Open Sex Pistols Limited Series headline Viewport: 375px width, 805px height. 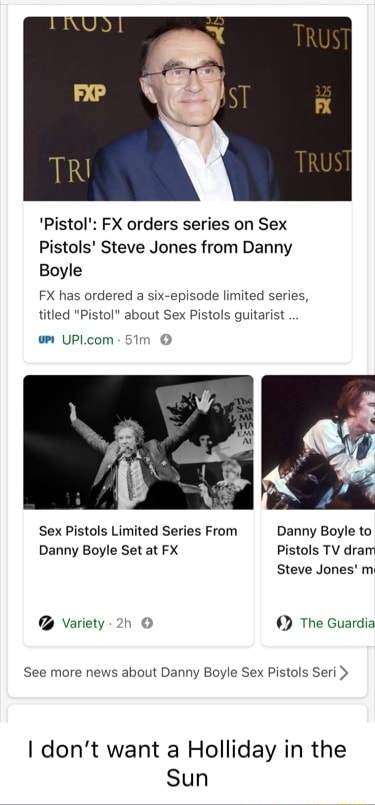(138, 541)
